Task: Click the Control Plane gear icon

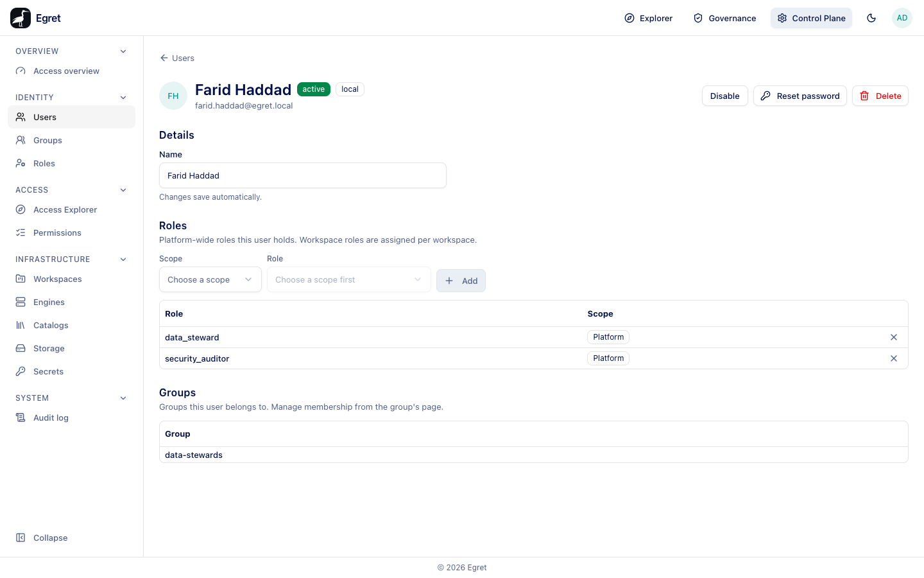Action: point(782,18)
